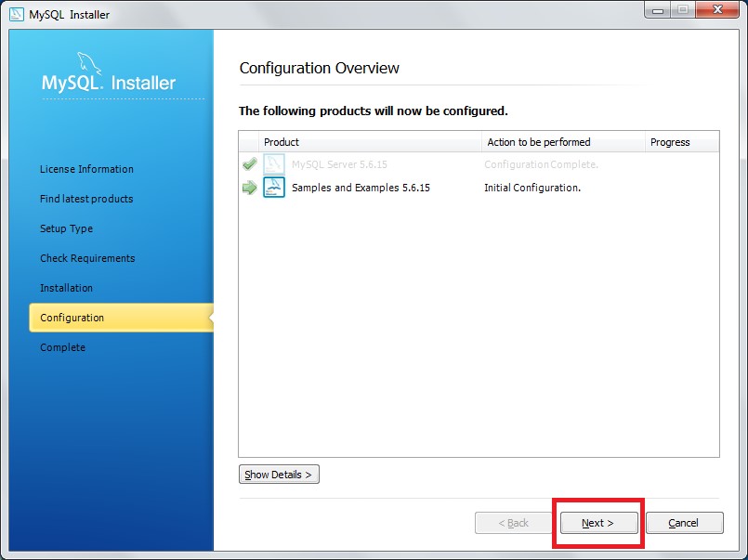Click the MySQL dolphin logo

[89, 64]
